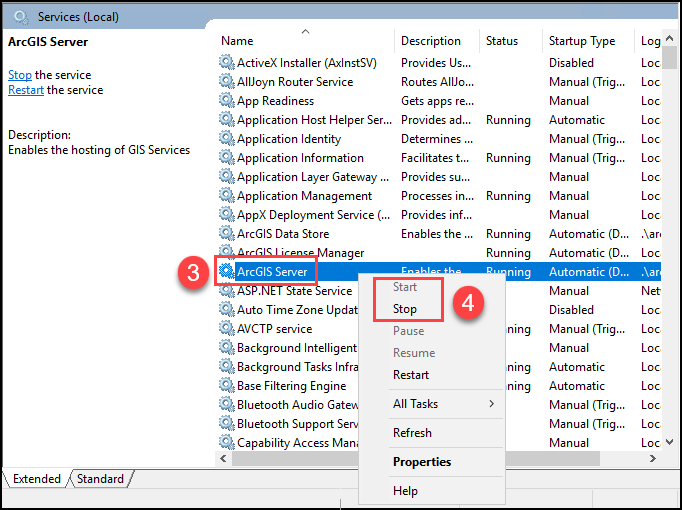Click the Application Information gear icon

(226, 157)
